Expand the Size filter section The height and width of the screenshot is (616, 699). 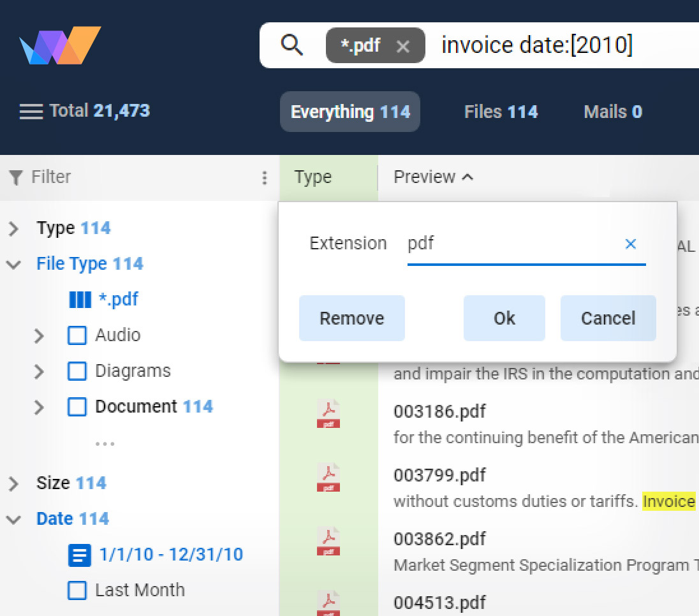pyautogui.click(x=13, y=484)
